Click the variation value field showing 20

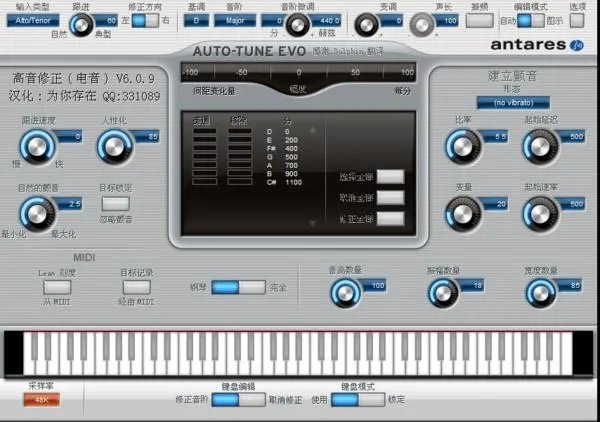coord(495,204)
